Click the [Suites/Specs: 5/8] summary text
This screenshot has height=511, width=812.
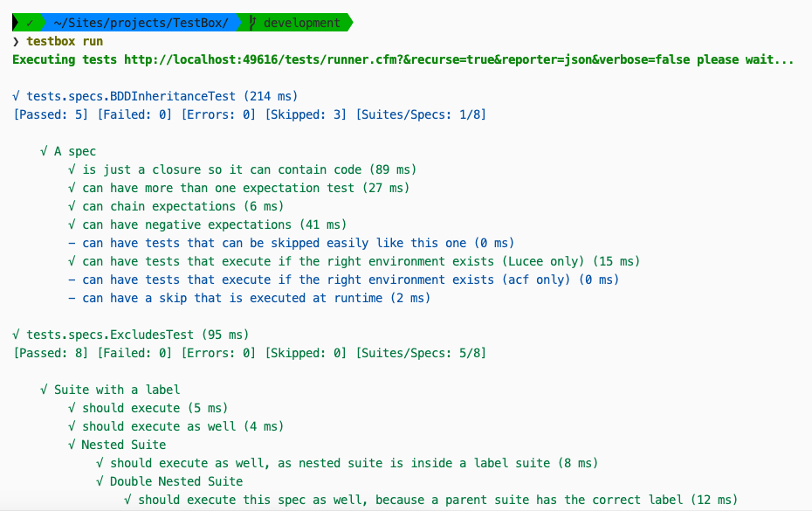(x=421, y=353)
